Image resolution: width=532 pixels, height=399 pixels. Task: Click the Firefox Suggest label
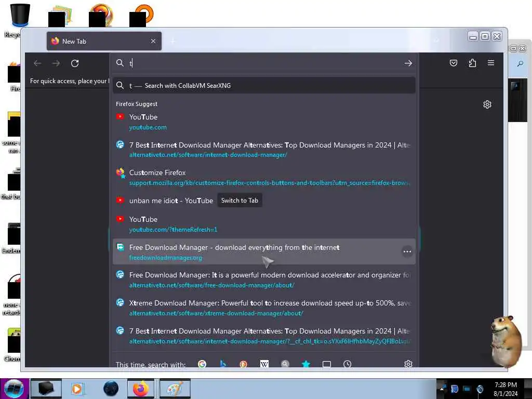click(x=137, y=104)
